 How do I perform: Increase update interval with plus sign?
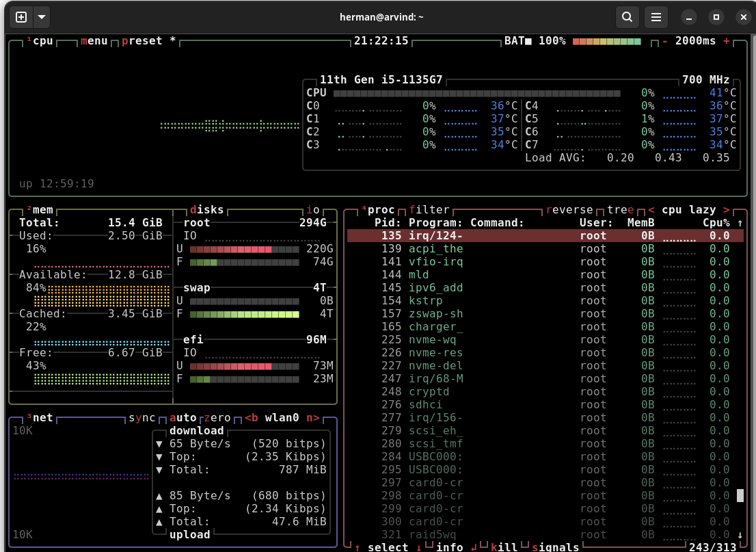726,41
